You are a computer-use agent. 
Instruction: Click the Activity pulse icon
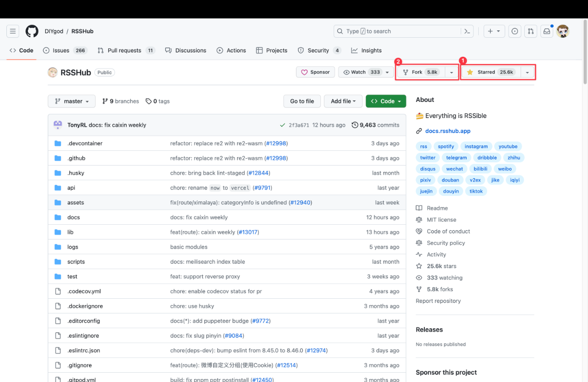coord(419,255)
